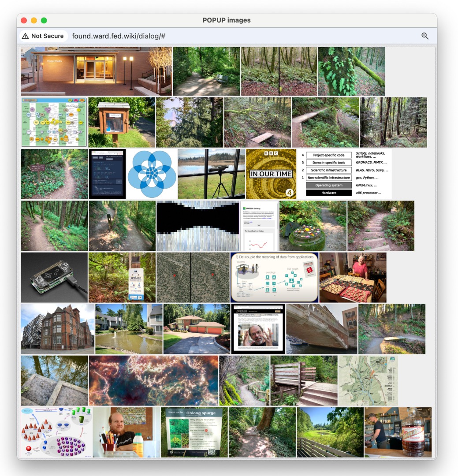Open the woman with baking trays photo
Screen dimensions: 458x476
[353, 277]
